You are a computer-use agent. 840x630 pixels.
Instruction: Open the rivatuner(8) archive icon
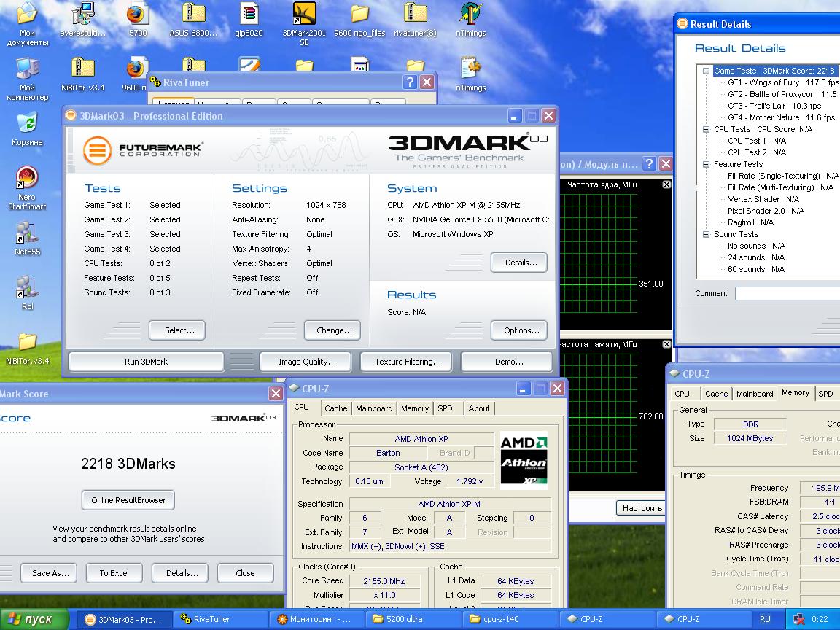pyautogui.click(x=415, y=20)
